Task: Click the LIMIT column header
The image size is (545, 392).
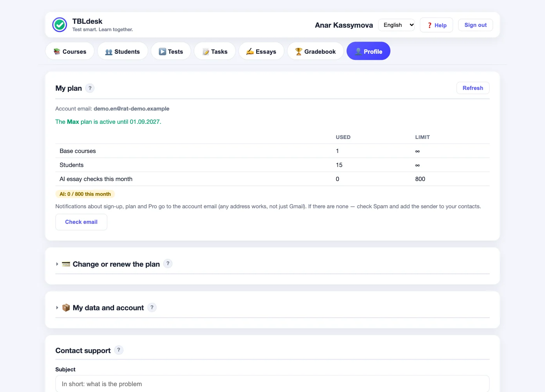Action: [x=422, y=137]
